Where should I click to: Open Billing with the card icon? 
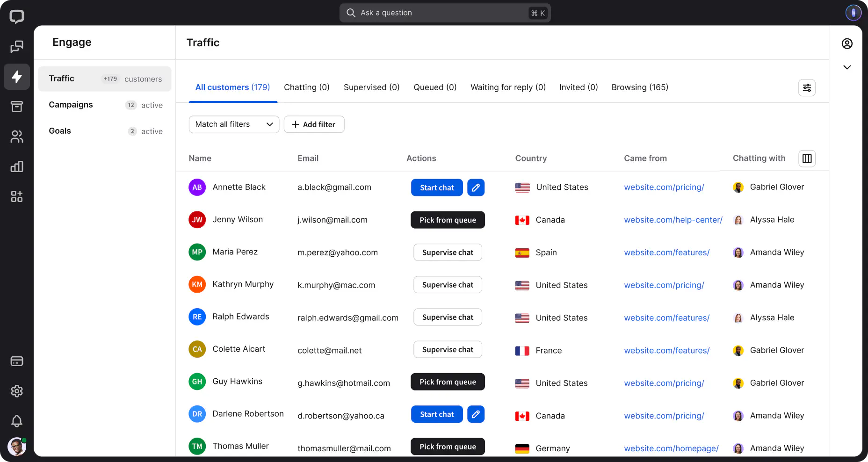(17, 361)
